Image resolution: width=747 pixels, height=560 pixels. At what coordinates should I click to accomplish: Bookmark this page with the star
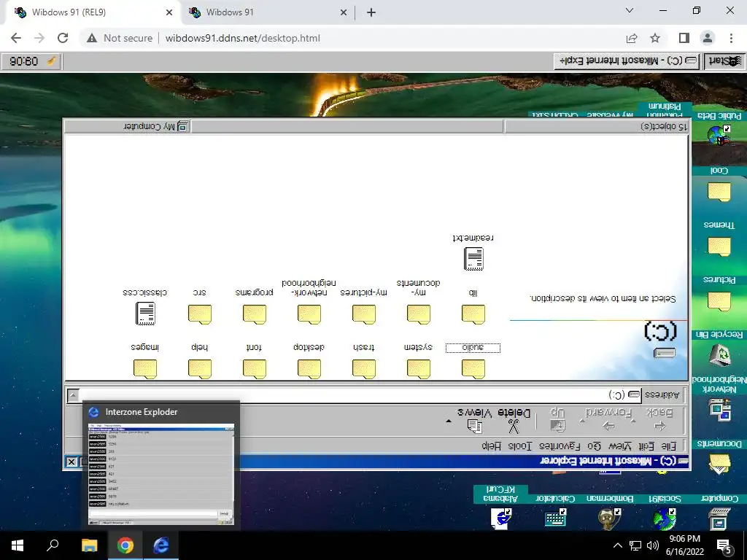point(655,38)
